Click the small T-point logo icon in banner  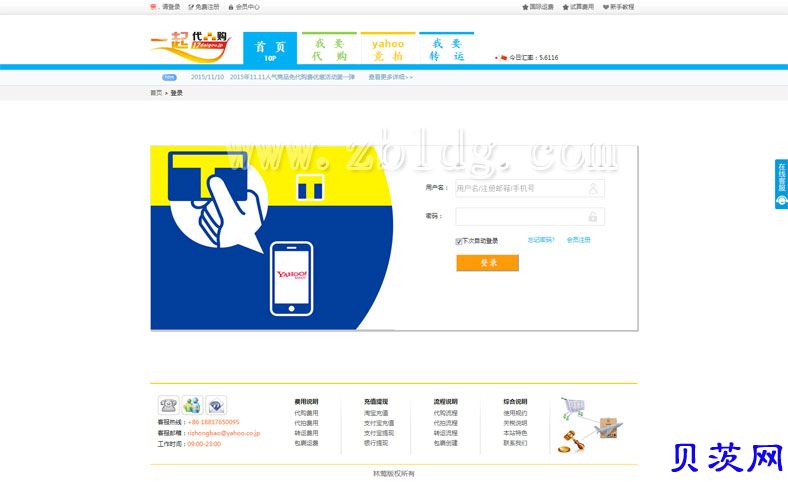pyautogui.click(x=310, y=187)
